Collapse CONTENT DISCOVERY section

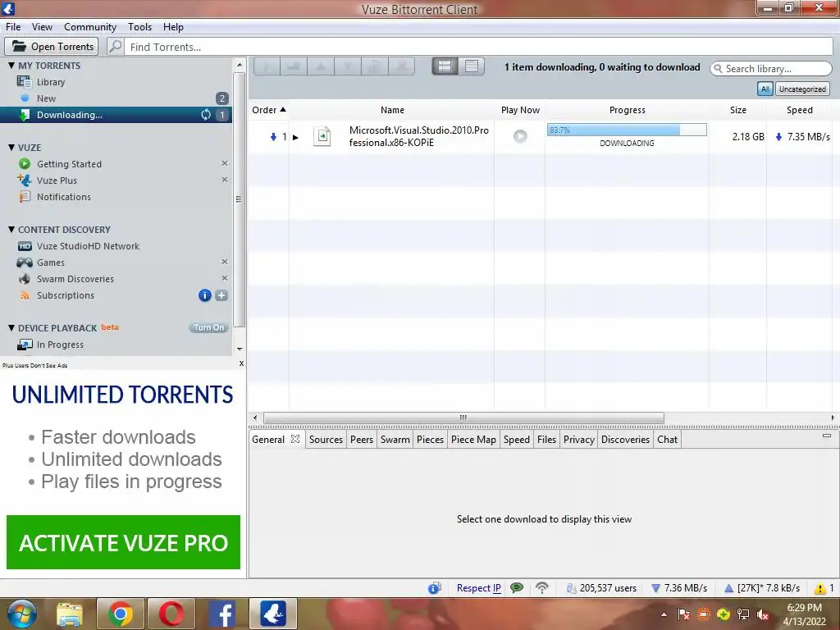pyautogui.click(x=11, y=230)
